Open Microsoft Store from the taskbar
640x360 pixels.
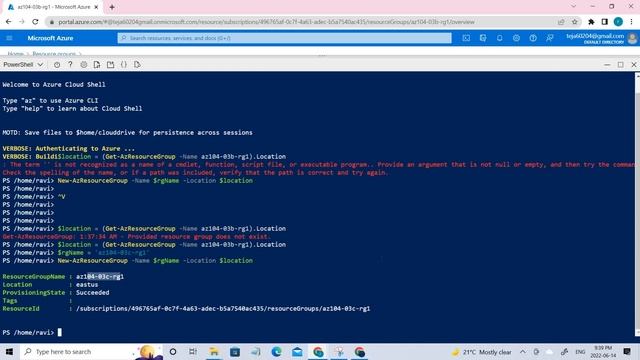point(235,351)
